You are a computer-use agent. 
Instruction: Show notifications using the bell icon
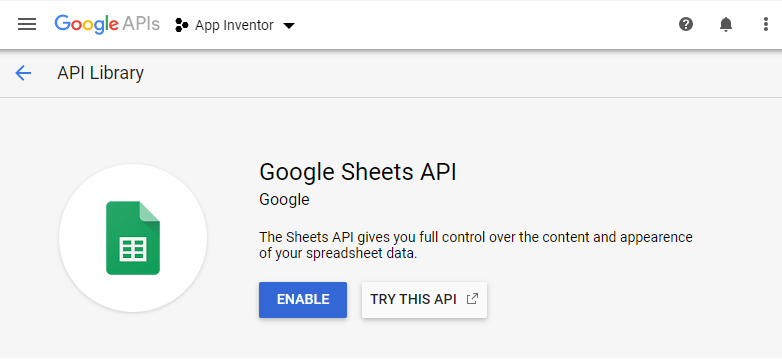pyautogui.click(x=726, y=24)
